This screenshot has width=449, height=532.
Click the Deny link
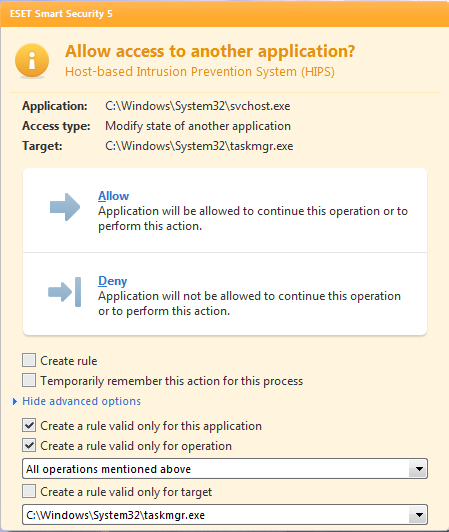click(112, 281)
